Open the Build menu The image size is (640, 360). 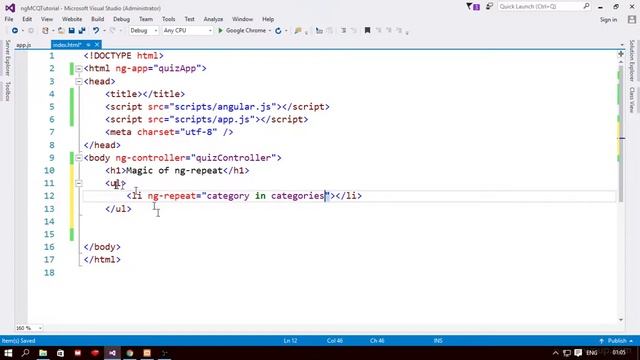click(98, 19)
